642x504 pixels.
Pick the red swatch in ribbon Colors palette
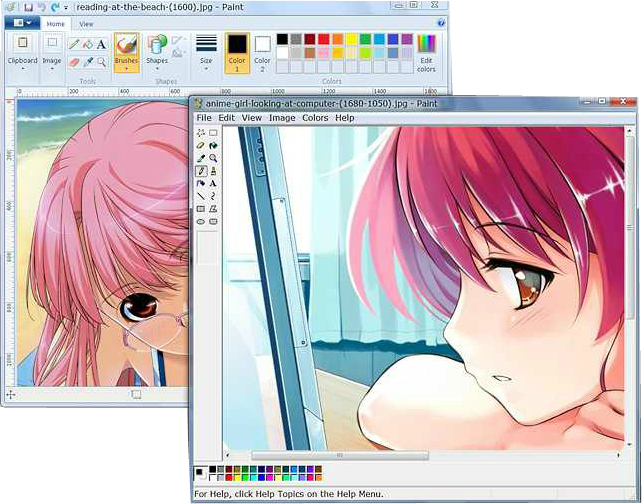324,39
